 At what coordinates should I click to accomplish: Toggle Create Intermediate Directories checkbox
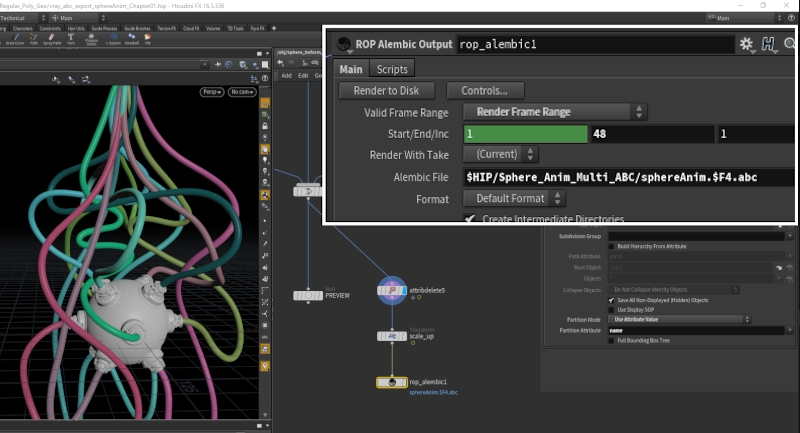pyautogui.click(x=471, y=219)
